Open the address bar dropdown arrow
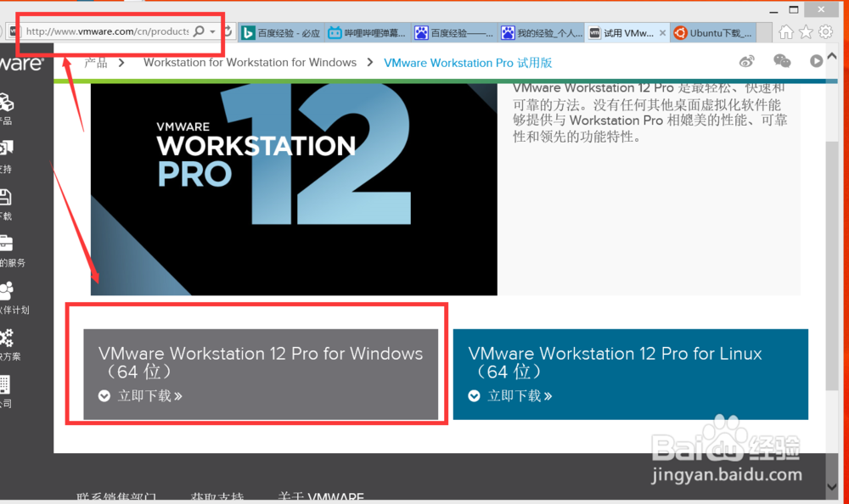The width and height of the screenshot is (849, 504). (x=213, y=31)
